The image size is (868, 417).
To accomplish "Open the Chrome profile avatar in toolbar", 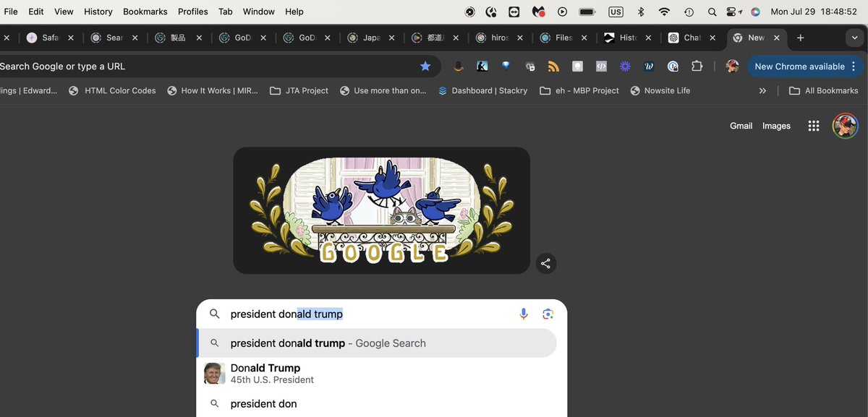I will pyautogui.click(x=732, y=66).
